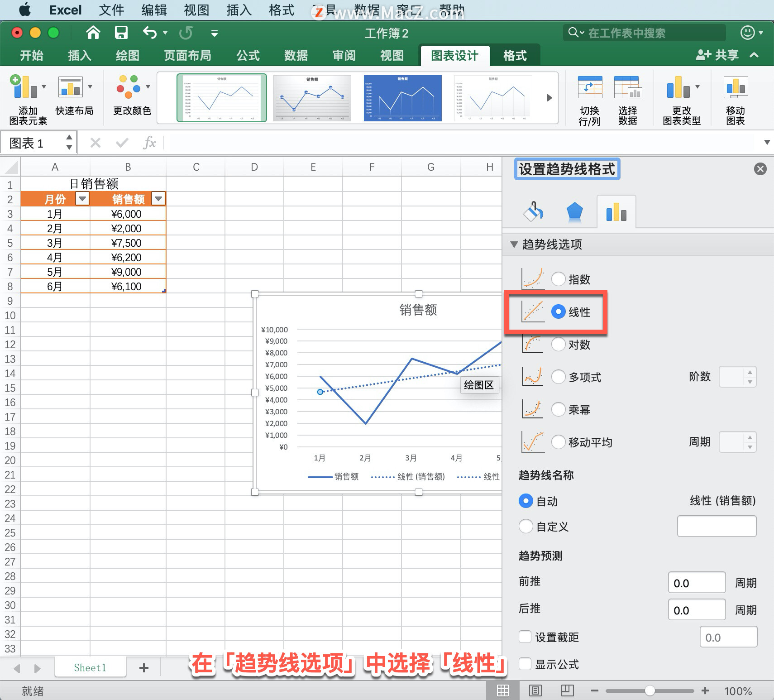Open the Quick Layout icon

[x=71, y=86]
